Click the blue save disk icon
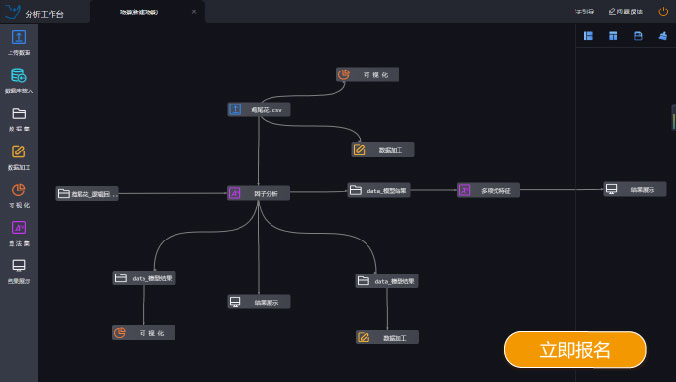This screenshot has height=382, width=676. [x=638, y=36]
